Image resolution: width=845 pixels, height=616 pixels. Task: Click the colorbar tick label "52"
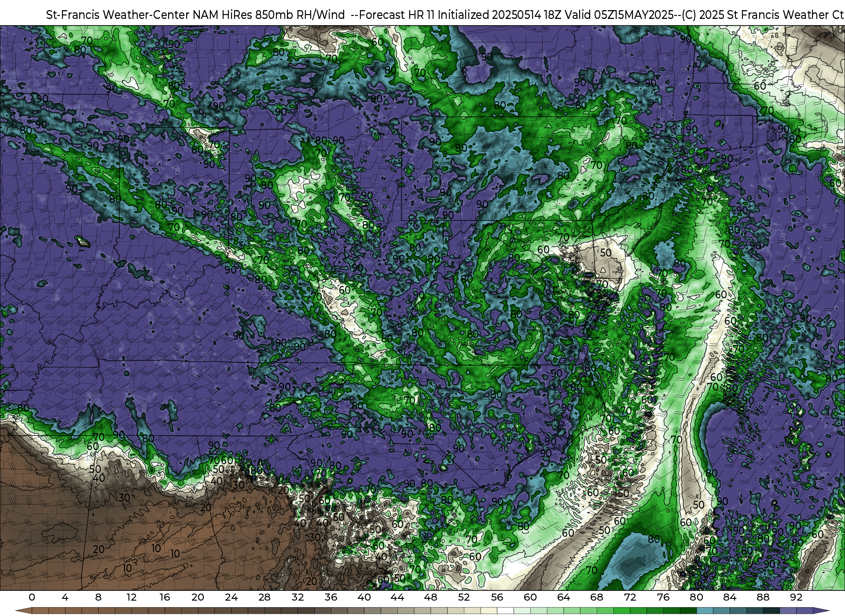tap(464, 597)
